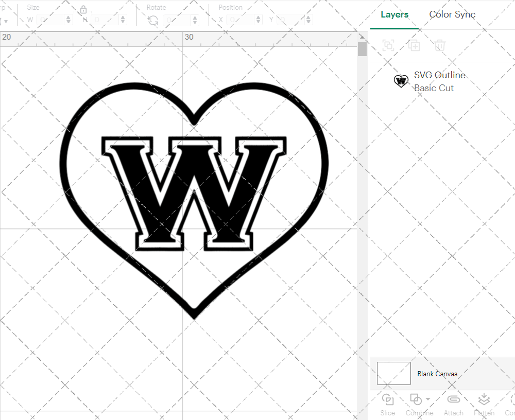Click the Rotate icon in toolbar
The image size is (515, 420).
(153, 21)
